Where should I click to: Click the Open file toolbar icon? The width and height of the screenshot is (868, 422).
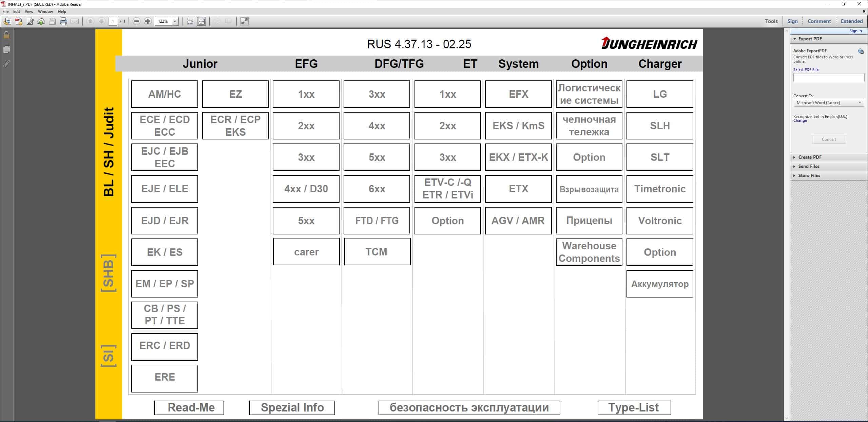click(7, 21)
